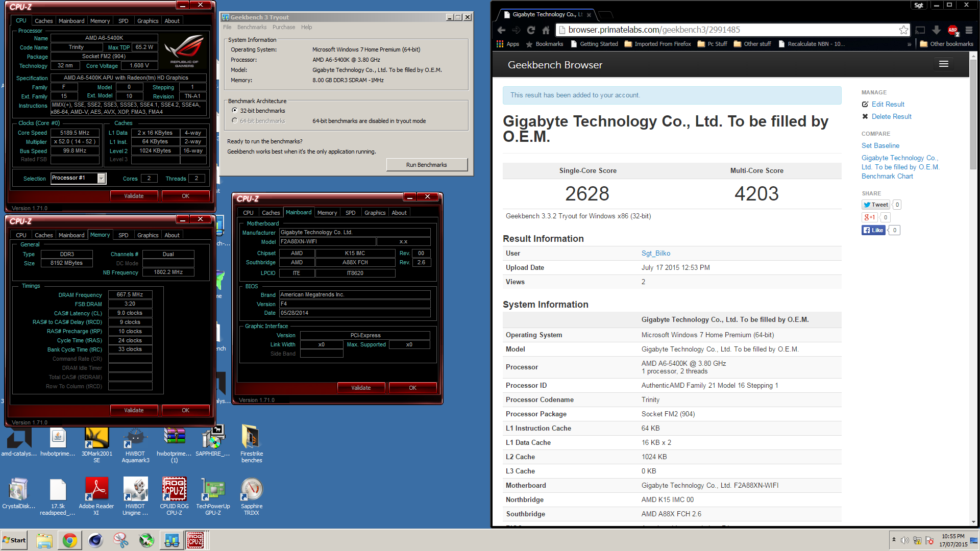Expand hidden bookmarks chevron
Viewport: 980px width, 551px height.
[909, 44]
